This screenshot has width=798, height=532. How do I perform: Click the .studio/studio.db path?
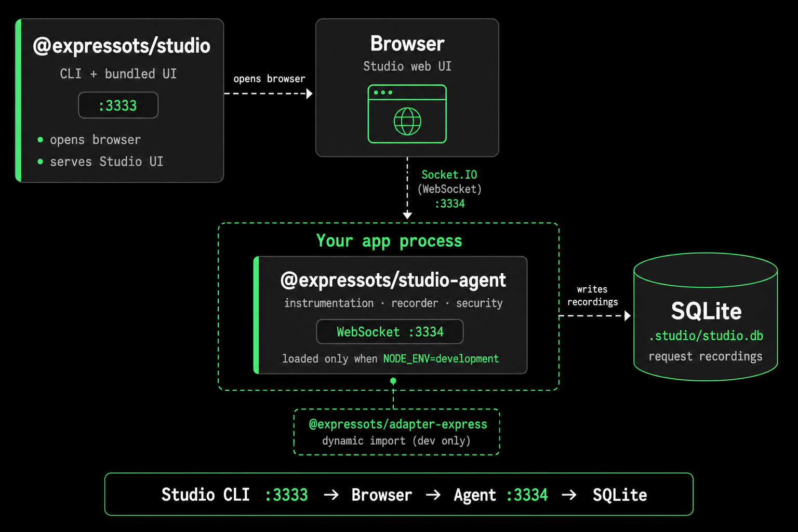click(x=706, y=336)
